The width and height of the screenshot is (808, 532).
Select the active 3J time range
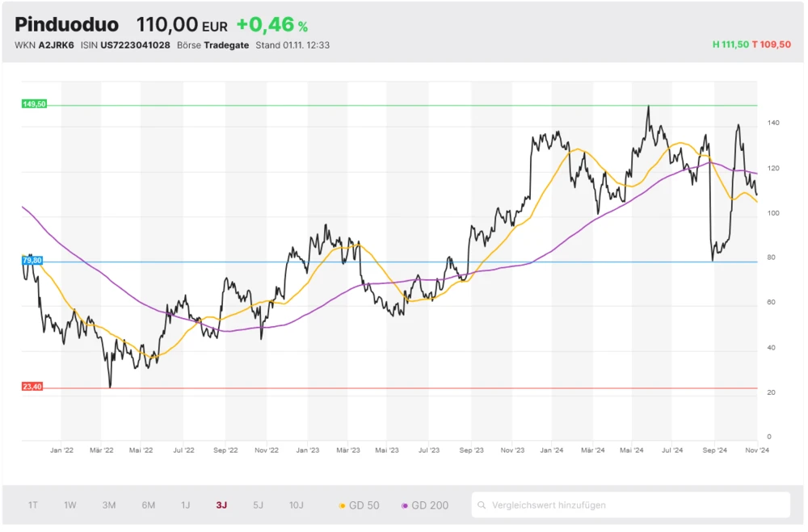pyautogui.click(x=221, y=505)
